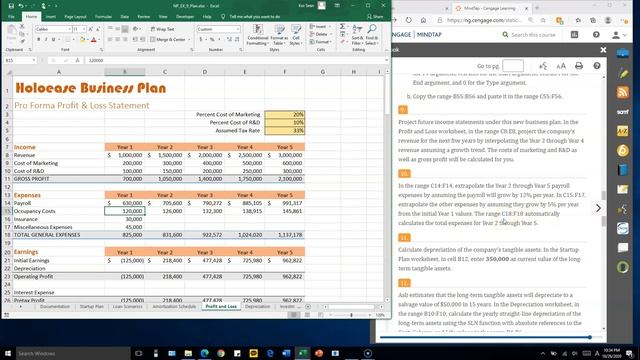Open the File tab in Excel
Screen dimensions: 640x360
pos(11,17)
